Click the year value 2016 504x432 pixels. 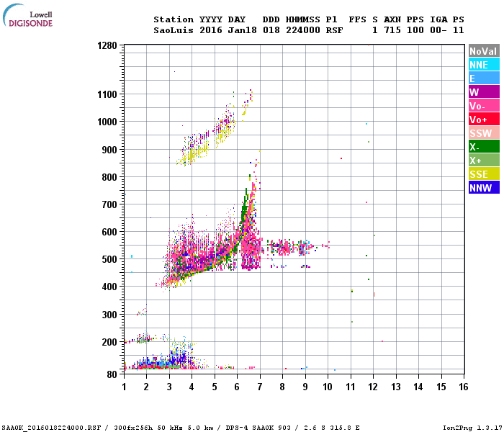(211, 30)
